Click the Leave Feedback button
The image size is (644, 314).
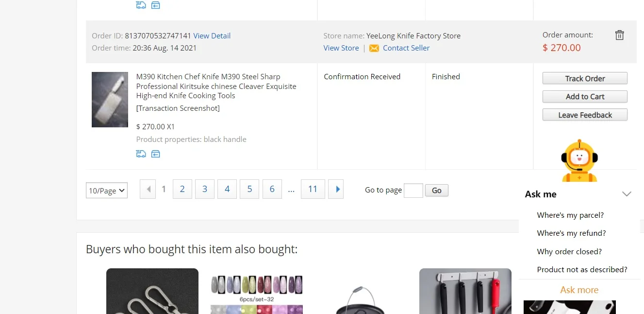585,115
